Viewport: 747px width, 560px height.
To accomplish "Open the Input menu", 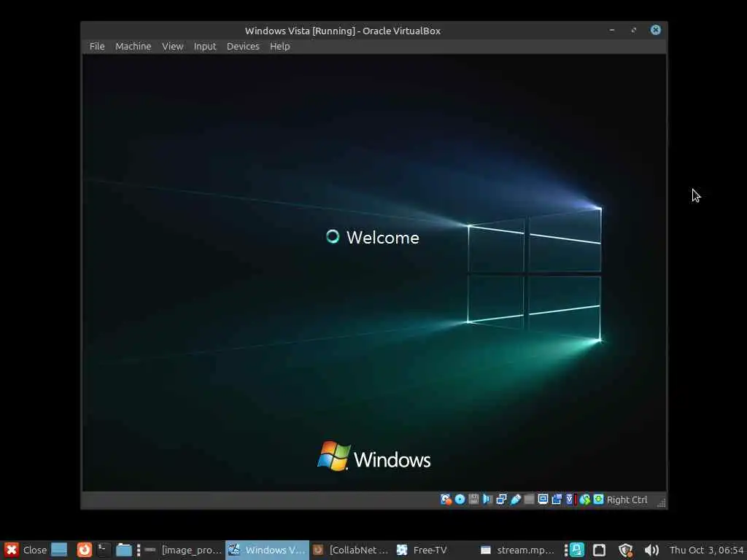I will click(x=205, y=46).
